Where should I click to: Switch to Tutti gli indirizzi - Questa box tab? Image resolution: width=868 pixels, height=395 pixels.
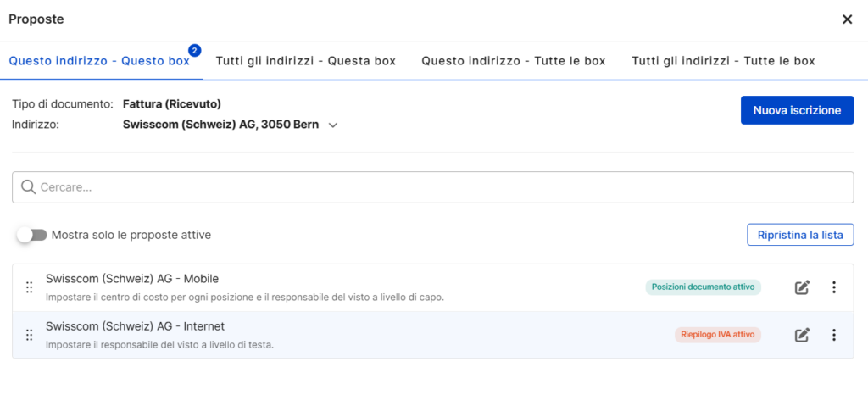point(305,61)
